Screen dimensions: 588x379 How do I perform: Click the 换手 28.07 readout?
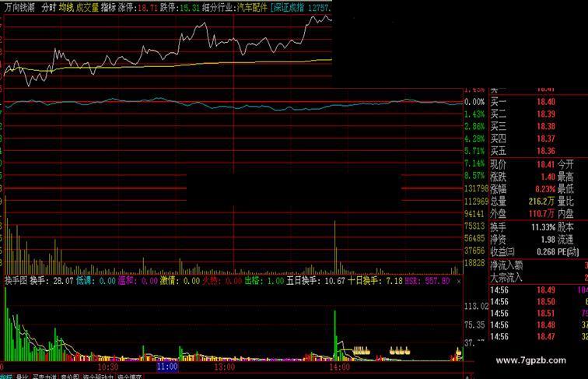pos(51,281)
